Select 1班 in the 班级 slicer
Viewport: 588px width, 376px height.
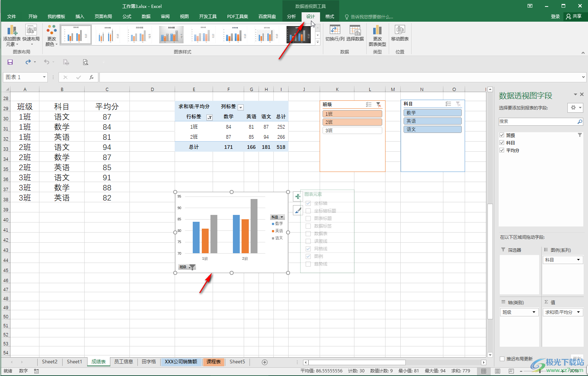[352, 114]
